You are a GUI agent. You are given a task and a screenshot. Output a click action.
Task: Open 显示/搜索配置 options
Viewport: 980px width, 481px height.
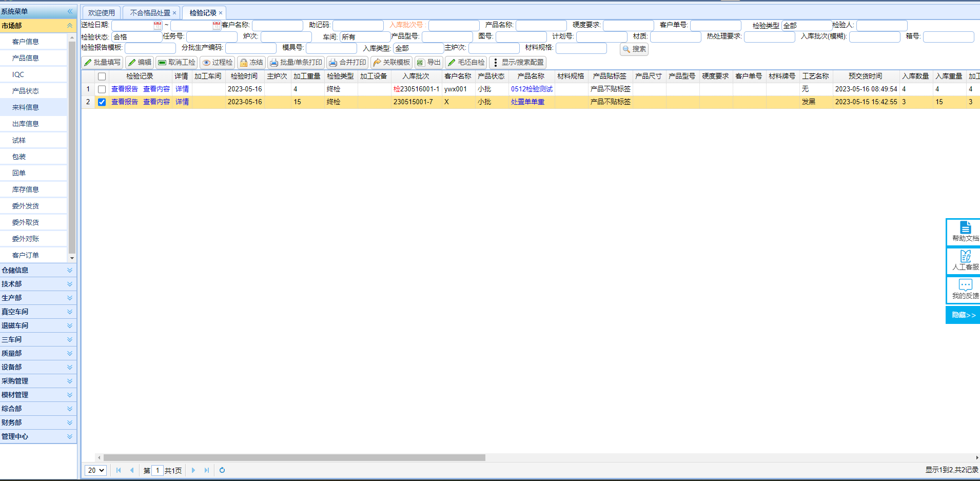click(518, 62)
